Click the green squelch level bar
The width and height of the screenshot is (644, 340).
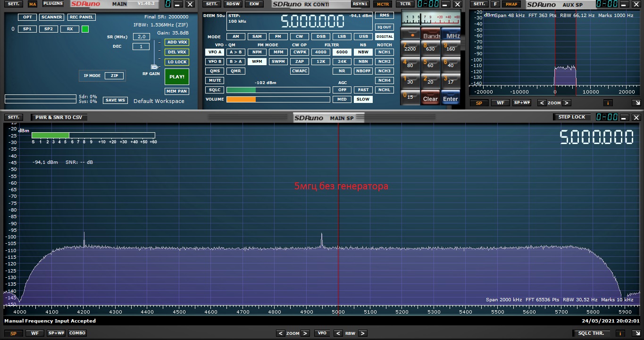pos(241,90)
